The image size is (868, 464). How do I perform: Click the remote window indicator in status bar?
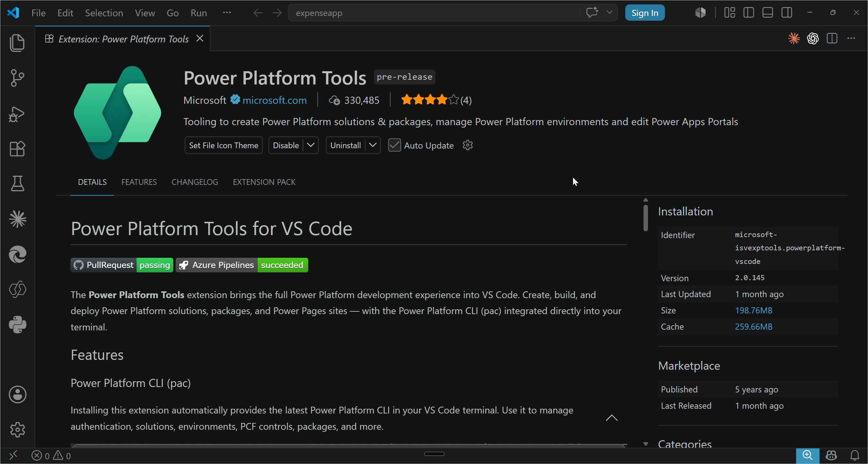click(13, 456)
